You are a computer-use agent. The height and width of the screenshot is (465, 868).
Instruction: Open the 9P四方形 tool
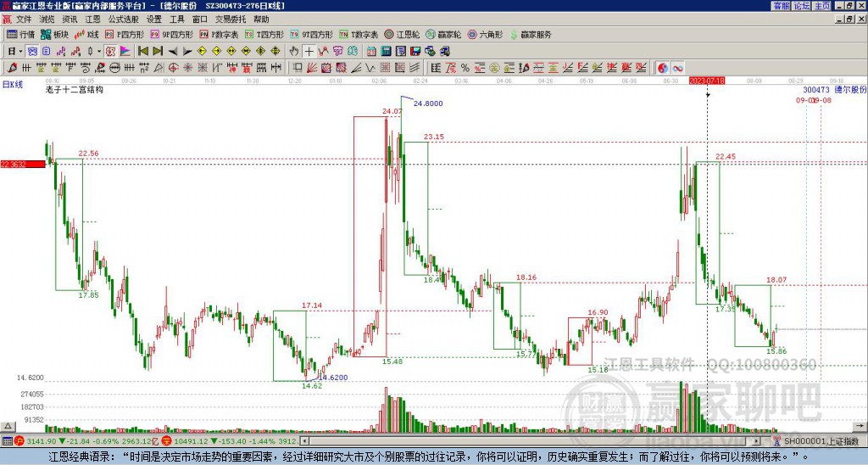[x=171, y=34]
